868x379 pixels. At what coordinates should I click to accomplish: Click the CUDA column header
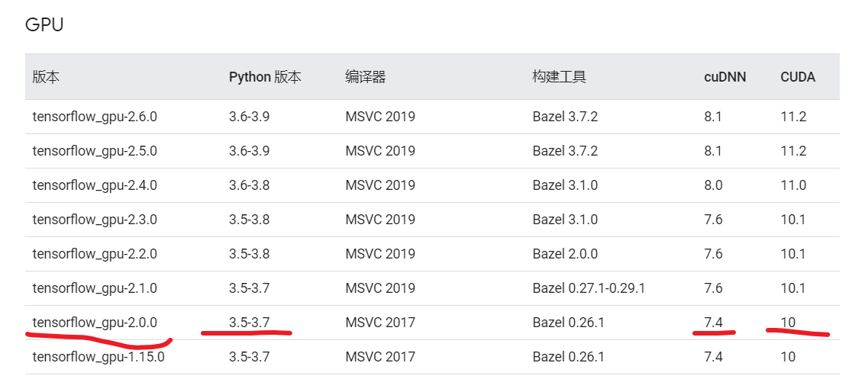pyautogui.click(x=798, y=77)
